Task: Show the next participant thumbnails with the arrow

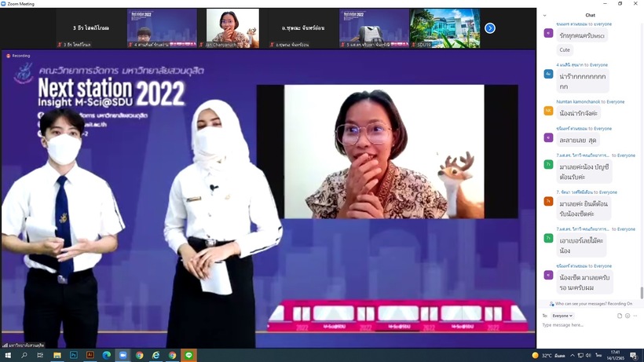Action: pyautogui.click(x=489, y=28)
